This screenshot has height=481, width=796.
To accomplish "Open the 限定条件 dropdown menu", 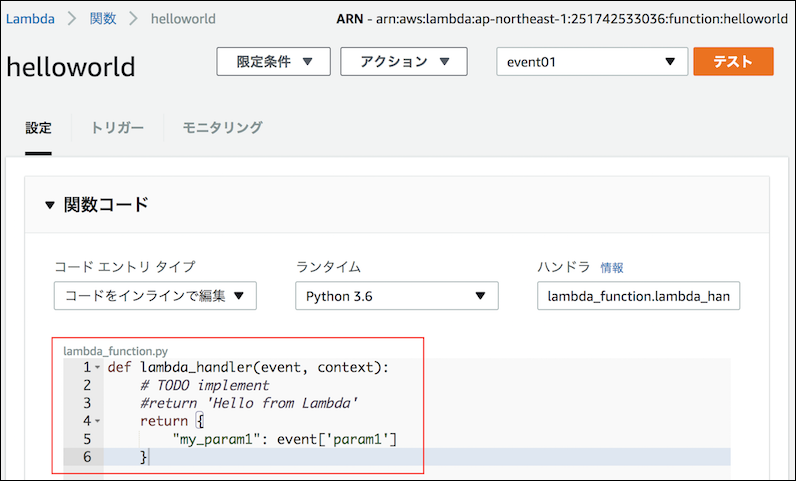I will pos(272,61).
